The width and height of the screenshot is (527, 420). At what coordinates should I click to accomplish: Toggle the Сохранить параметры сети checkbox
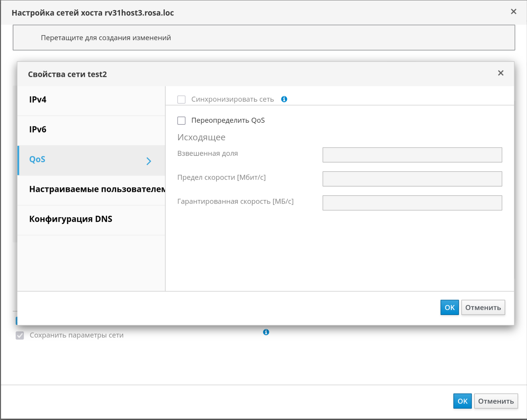20,335
